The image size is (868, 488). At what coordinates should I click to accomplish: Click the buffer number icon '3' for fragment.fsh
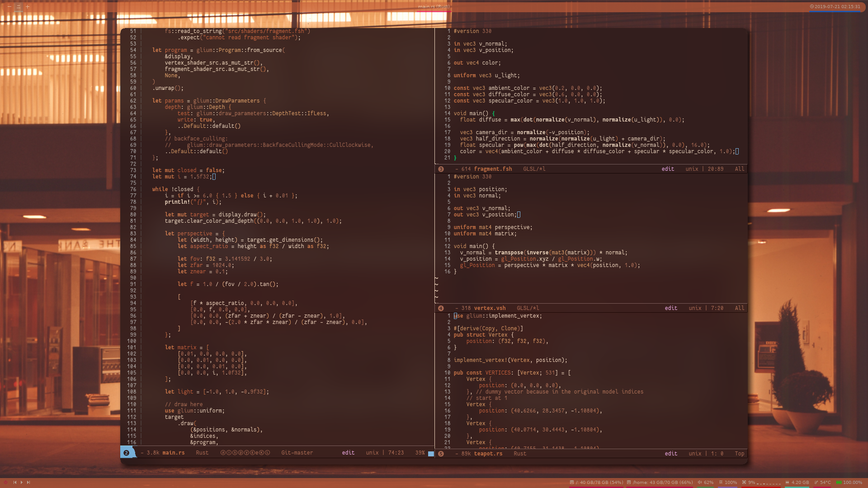pyautogui.click(x=441, y=168)
